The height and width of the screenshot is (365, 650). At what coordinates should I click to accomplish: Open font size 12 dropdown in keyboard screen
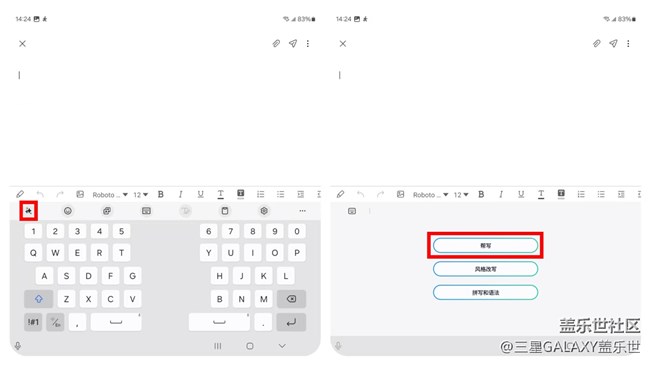click(x=141, y=195)
